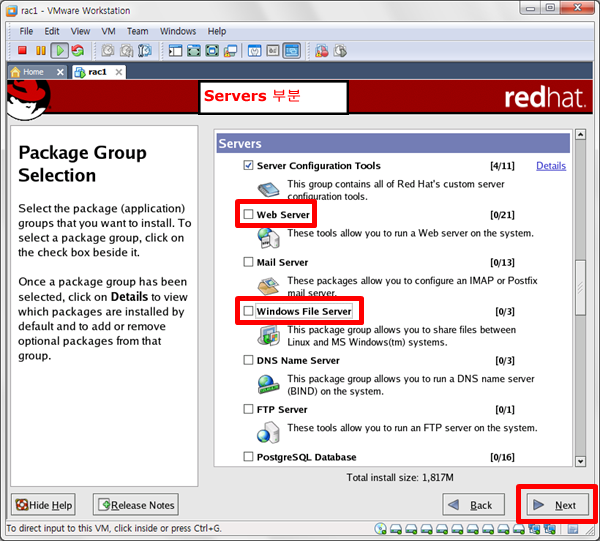
Task: Click the package list scrollbar thumb
Action: click(x=580, y=288)
